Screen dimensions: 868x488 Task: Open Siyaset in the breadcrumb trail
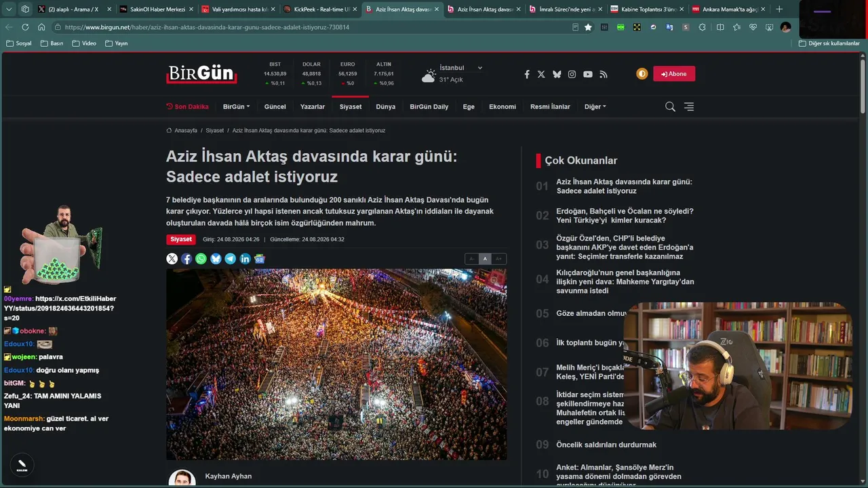coord(215,130)
